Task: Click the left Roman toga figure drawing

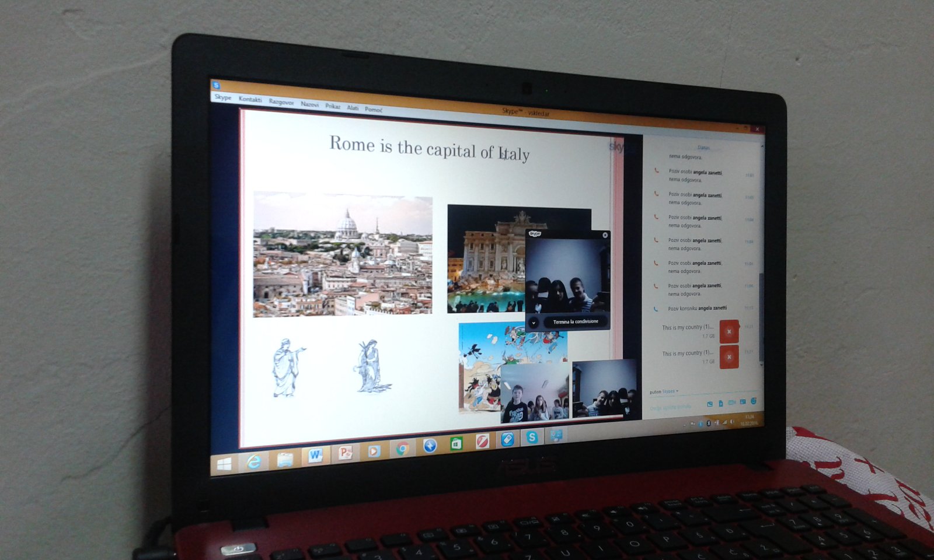Action: click(x=287, y=368)
